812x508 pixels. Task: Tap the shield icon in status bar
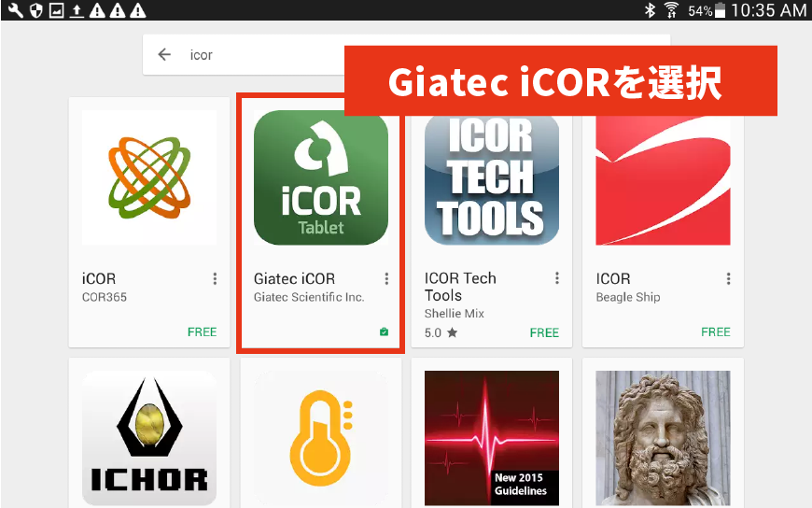pos(35,10)
